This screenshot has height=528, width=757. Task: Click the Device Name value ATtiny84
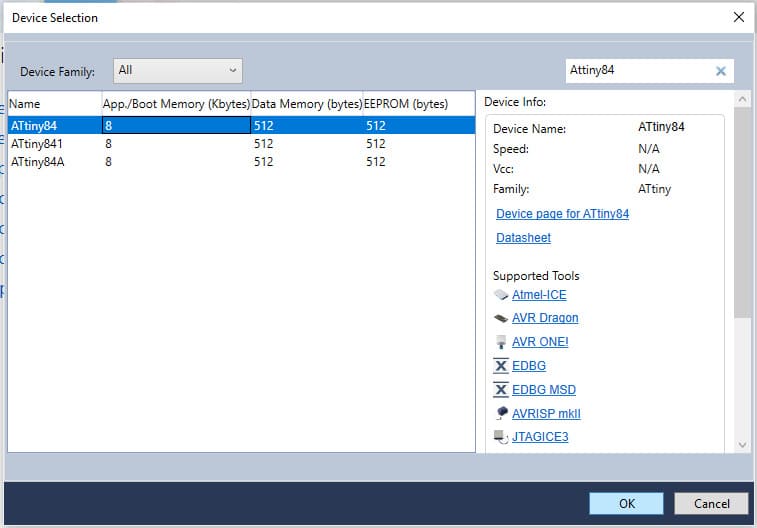click(661, 127)
